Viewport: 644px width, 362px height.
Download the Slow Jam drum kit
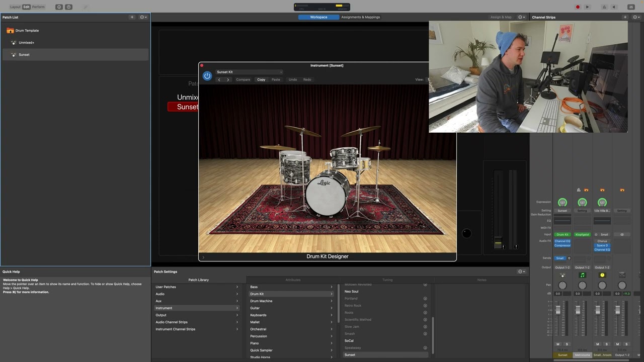point(425,327)
